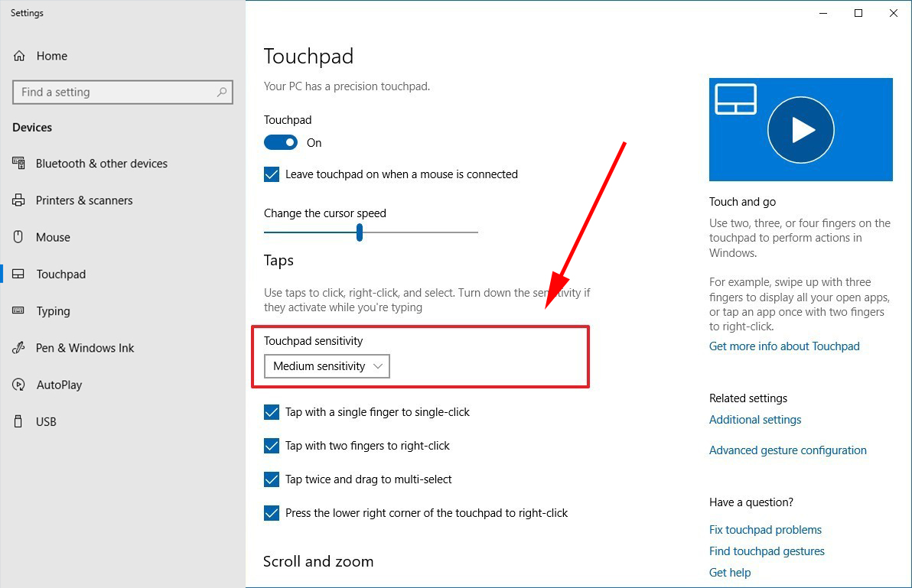The image size is (912, 588).
Task: Disable tap twice and drag to multi-select
Action: click(x=272, y=479)
